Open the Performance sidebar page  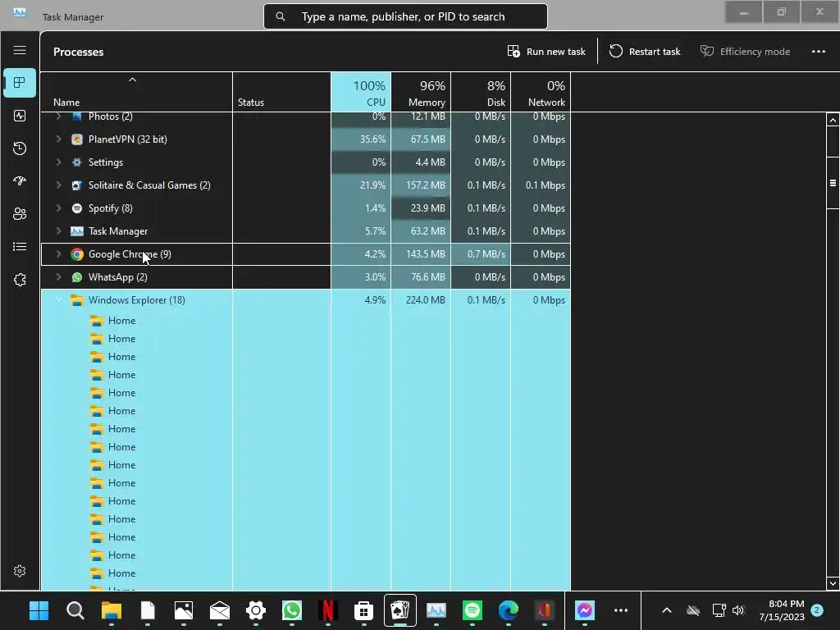[20, 116]
